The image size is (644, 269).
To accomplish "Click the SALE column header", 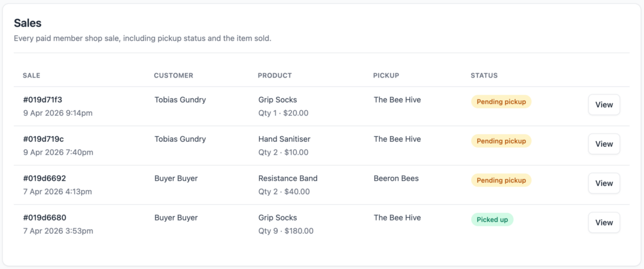I will pyautogui.click(x=31, y=76).
